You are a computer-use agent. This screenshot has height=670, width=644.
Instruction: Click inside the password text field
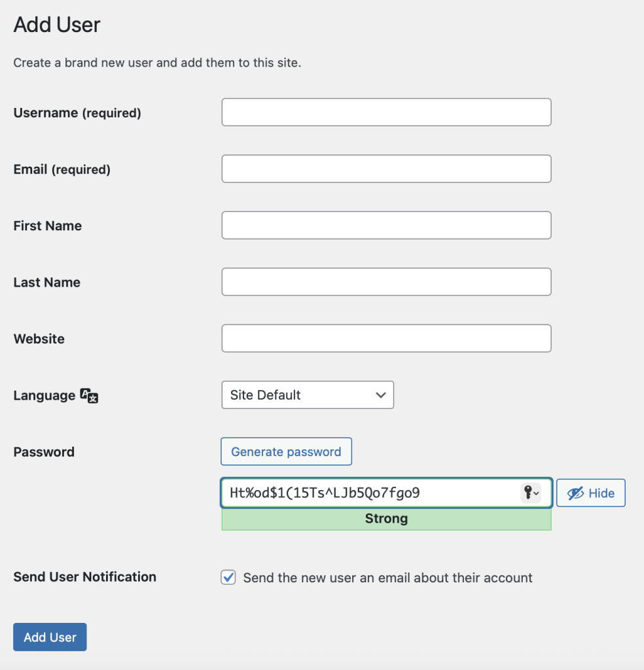click(x=370, y=493)
